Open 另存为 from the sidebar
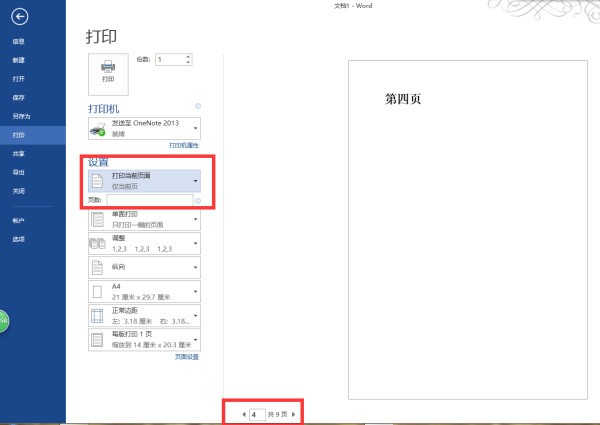Screen dimensions: 600x425 [x=21, y=116]
